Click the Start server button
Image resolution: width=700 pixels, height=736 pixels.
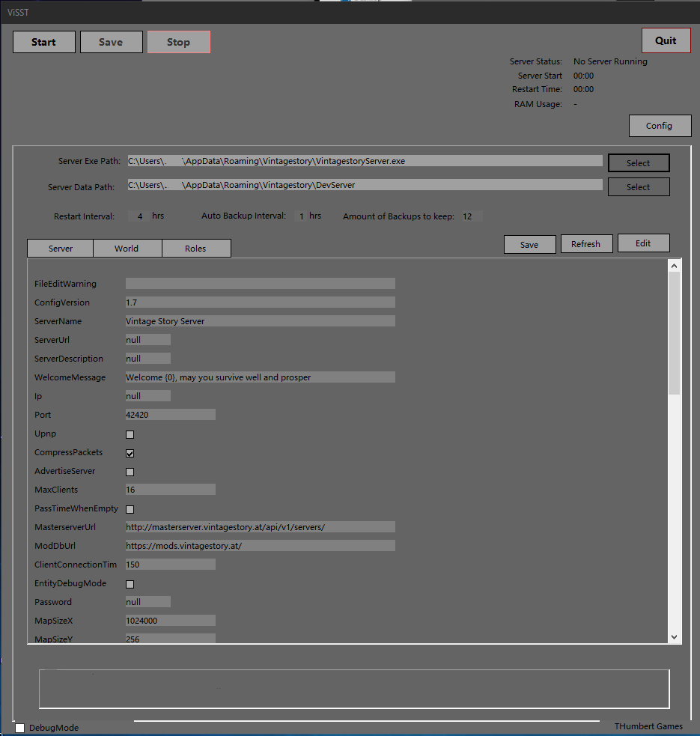(44, 42)
